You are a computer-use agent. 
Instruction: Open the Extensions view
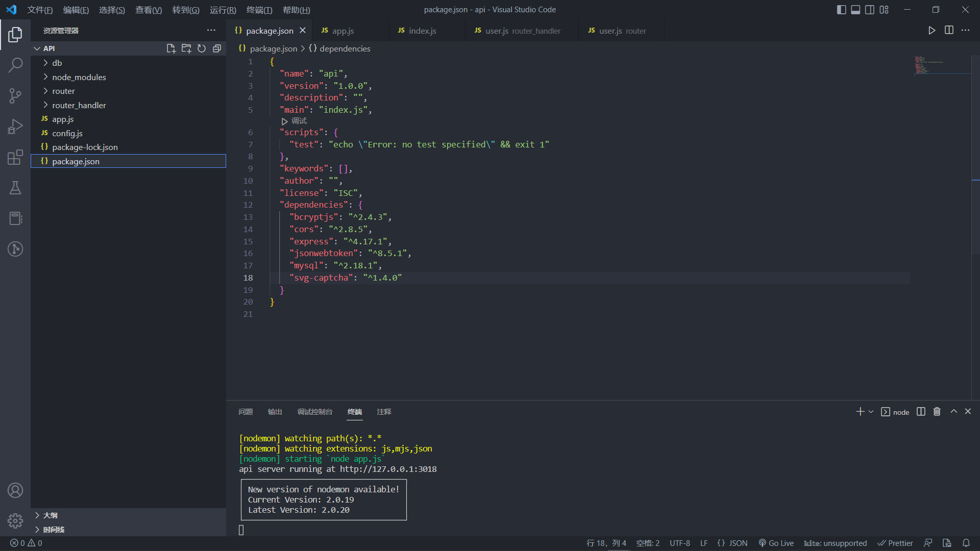(15, 157)
